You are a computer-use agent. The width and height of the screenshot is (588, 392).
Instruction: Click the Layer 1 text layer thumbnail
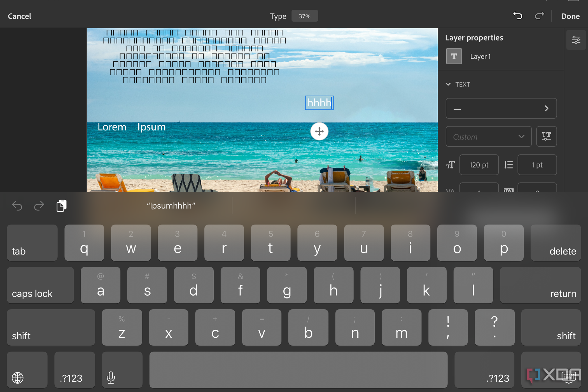click(454, 56)
